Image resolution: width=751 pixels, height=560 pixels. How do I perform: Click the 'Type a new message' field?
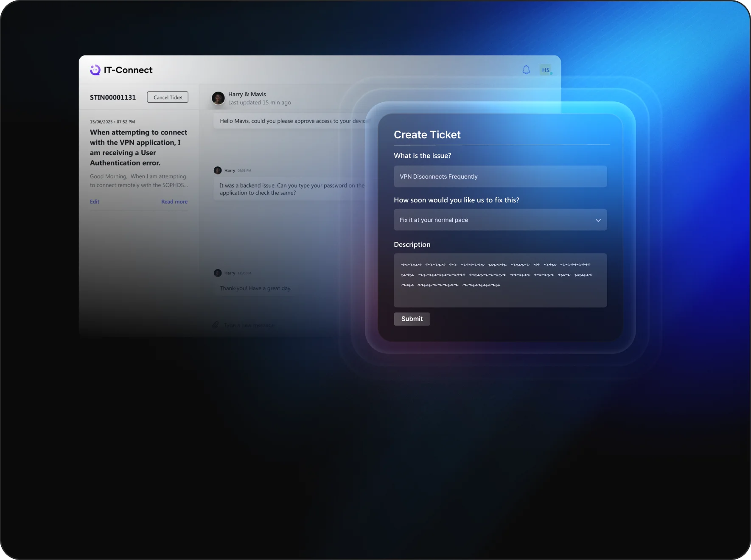click(x=249, y=325)
